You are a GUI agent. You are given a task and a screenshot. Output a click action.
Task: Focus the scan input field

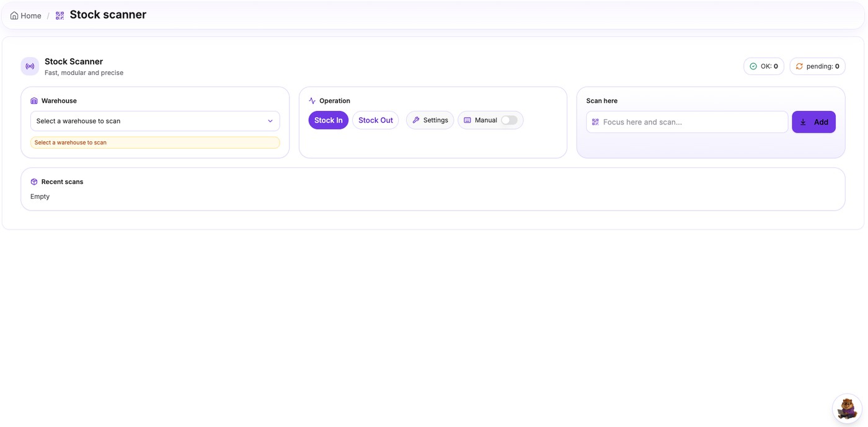691,122
